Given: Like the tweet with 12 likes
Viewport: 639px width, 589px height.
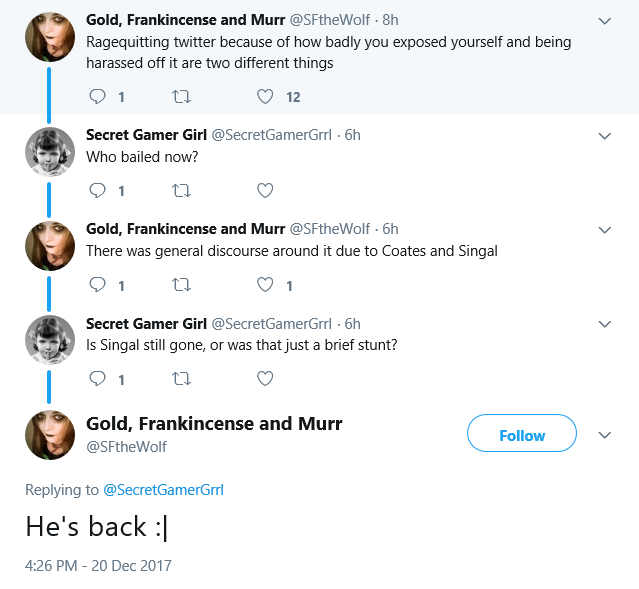Looking at the screenshot, I should click(265, 97).
